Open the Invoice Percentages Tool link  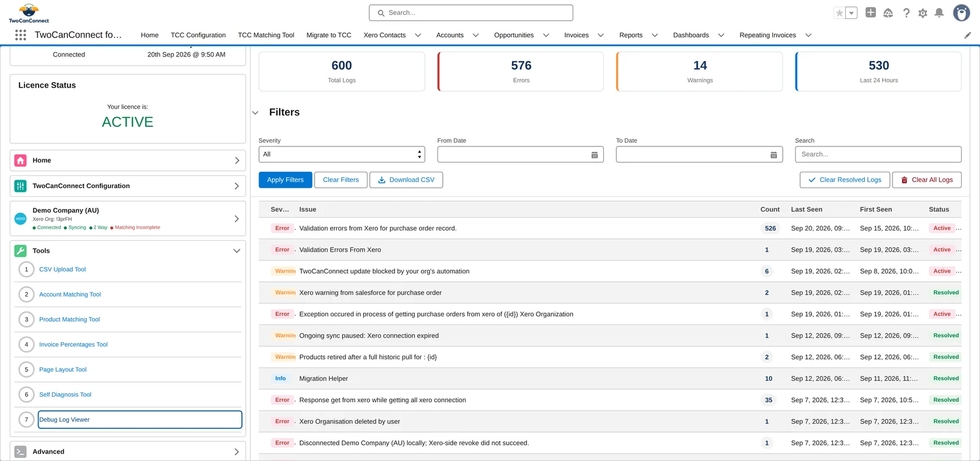point(73,345)
